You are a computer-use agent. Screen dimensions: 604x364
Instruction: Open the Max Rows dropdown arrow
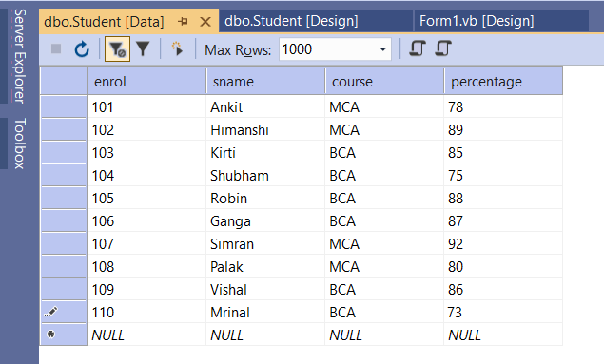pos(383,49)
